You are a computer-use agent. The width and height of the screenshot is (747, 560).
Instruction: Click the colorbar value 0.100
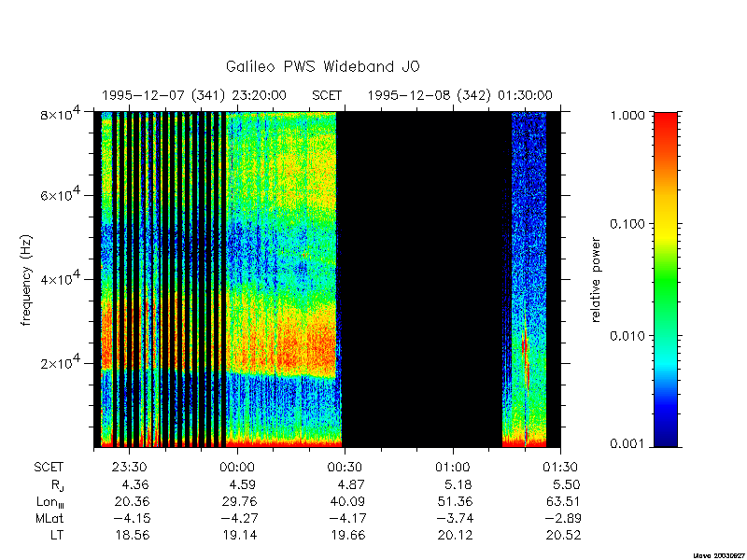(x=627, y=224)
